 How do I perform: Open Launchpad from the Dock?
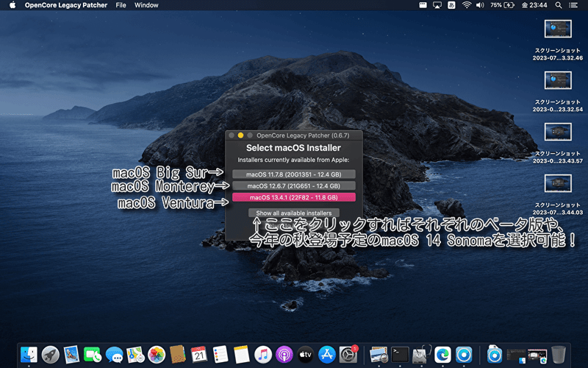pos(50,355)
